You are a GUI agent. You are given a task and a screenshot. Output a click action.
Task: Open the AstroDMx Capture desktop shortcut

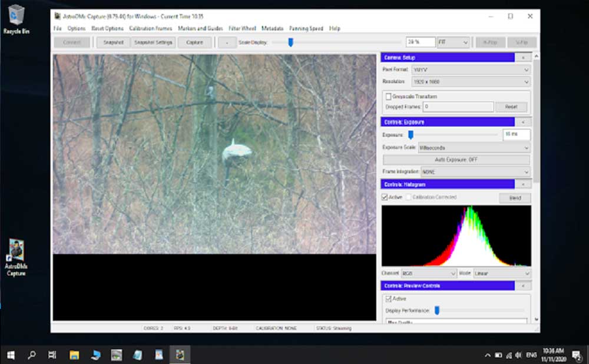(x=16, y=252)
